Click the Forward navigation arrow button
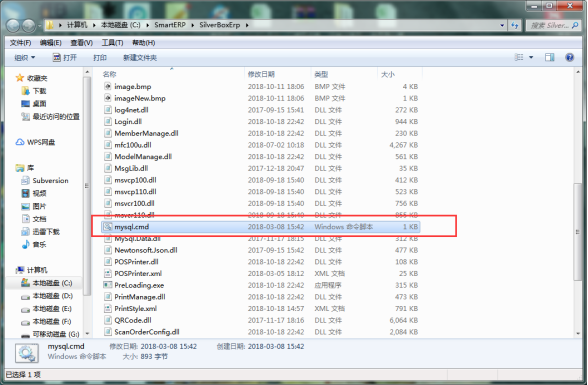 coord(29,25)
